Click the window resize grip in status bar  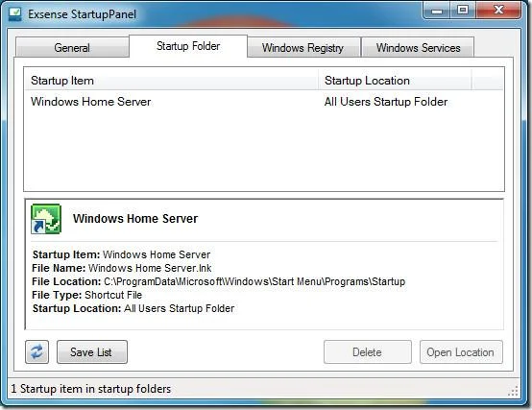(513, 391)
